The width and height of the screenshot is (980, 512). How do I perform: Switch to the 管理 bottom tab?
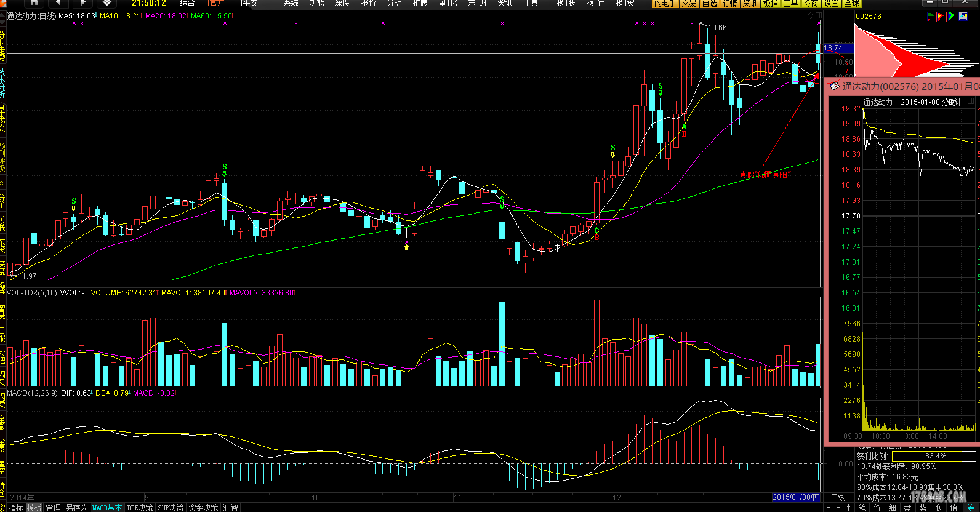click(x=54, y=508)
